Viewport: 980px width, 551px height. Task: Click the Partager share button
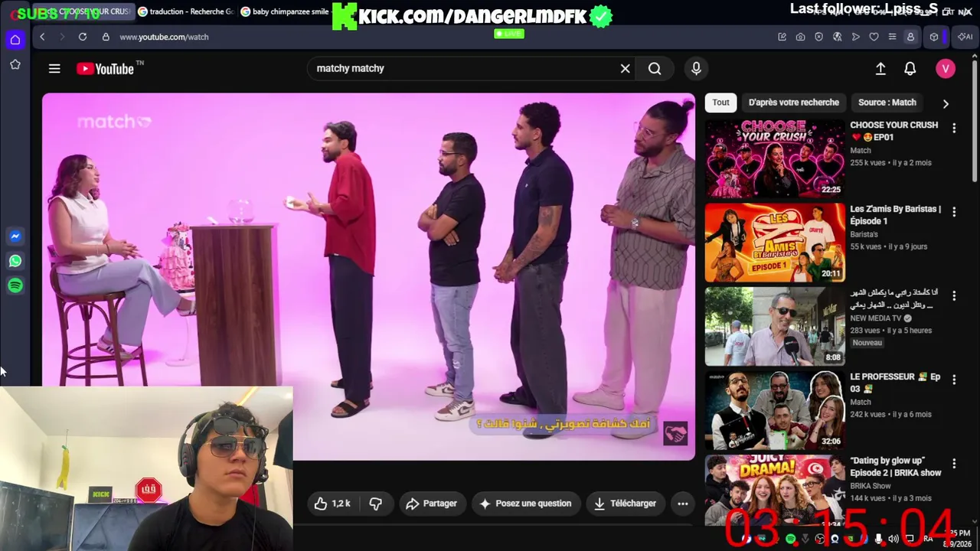(x=432, y=504)
